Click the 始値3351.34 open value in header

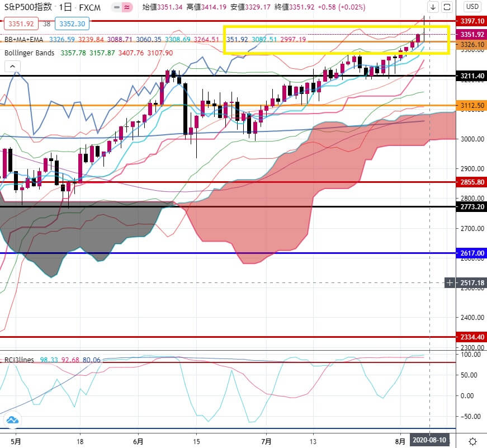tap(162, 7)
